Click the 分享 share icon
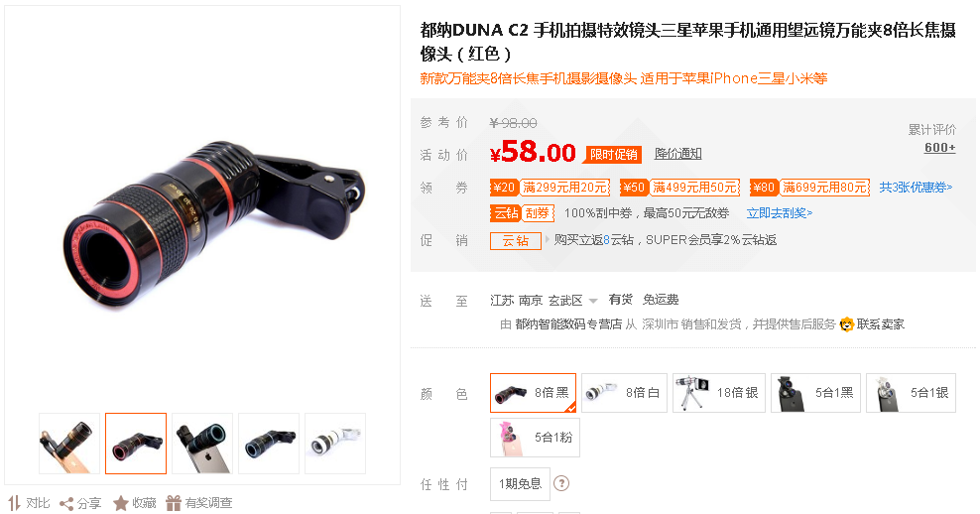 click(66, 503)
